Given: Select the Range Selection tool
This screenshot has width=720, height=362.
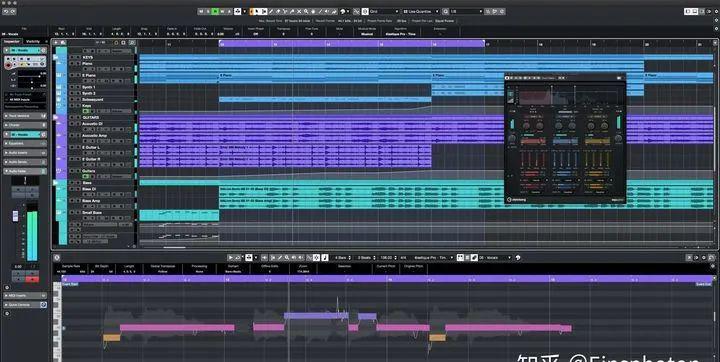Looking at the screenshot, I should point(264,11).
